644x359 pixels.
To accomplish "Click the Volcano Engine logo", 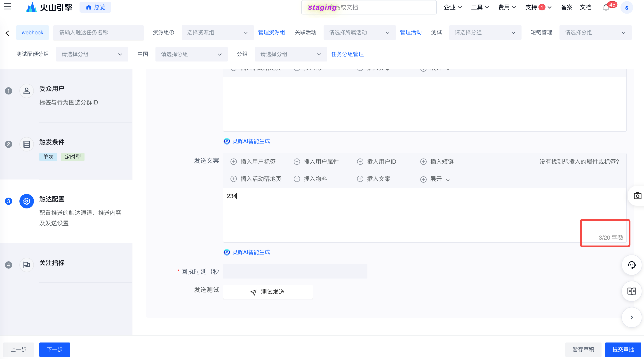I will coord(49,7).
